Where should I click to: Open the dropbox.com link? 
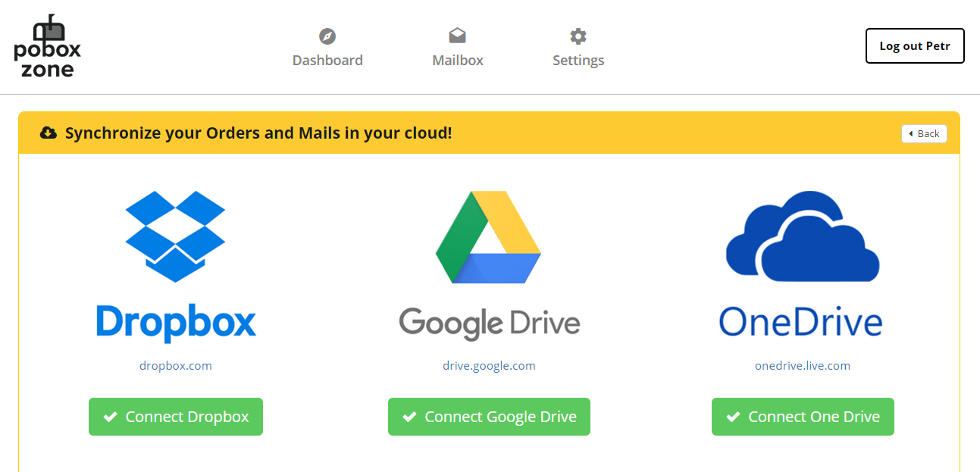click(176, 365)
